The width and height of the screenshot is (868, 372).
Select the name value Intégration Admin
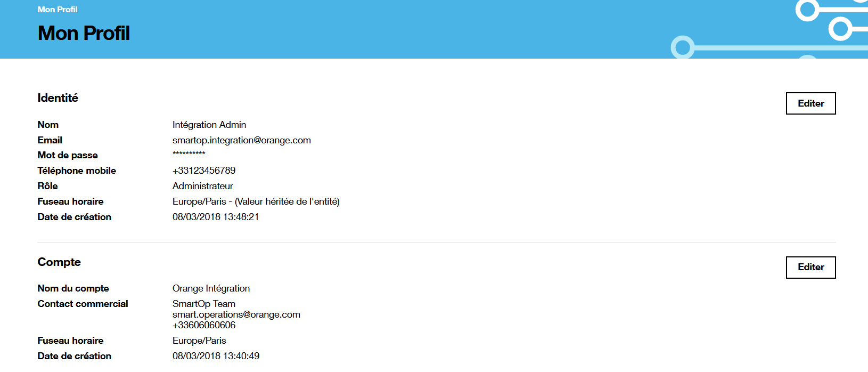[209, 125]
